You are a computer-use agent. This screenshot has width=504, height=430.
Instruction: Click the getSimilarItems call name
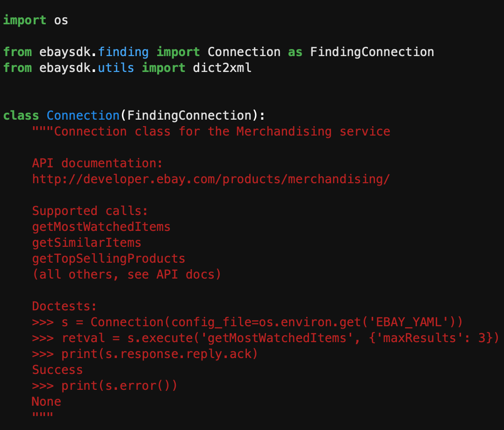(x=86, y=243)
